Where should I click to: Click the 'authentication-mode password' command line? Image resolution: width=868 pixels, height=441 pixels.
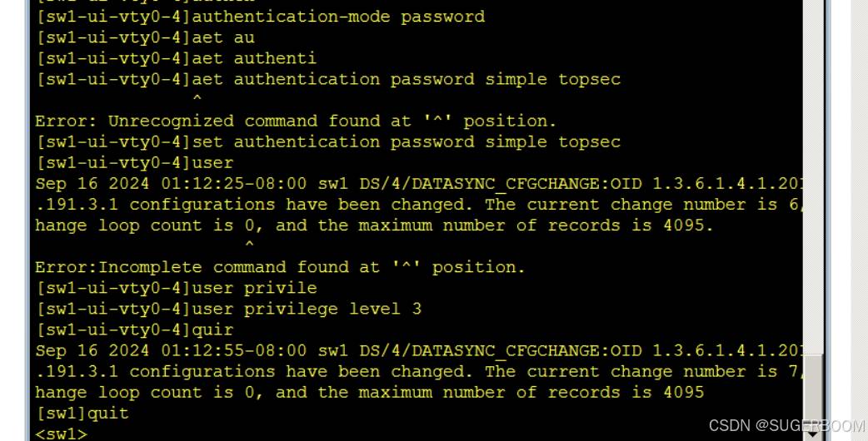point(261,17)
